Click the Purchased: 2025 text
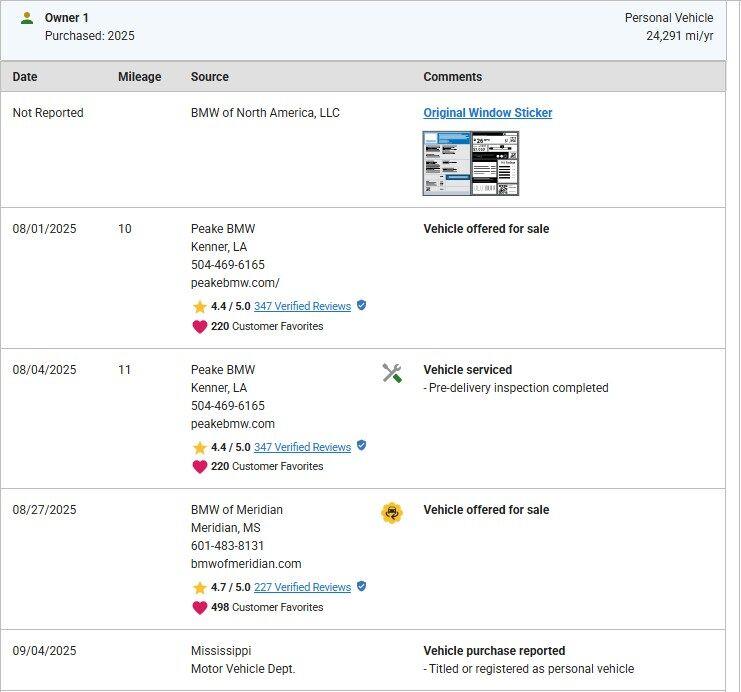Screen dimensions: 741x692 click(x=90, y=35)
